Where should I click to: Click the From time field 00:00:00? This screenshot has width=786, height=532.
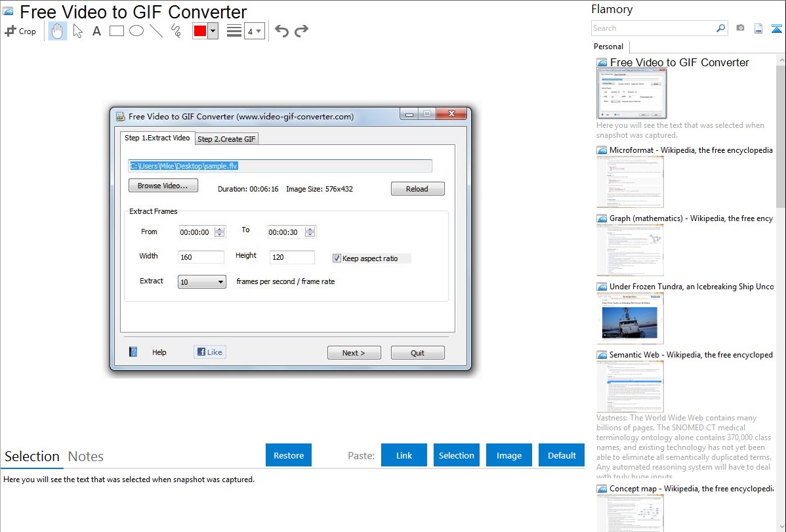pos(196,232)
